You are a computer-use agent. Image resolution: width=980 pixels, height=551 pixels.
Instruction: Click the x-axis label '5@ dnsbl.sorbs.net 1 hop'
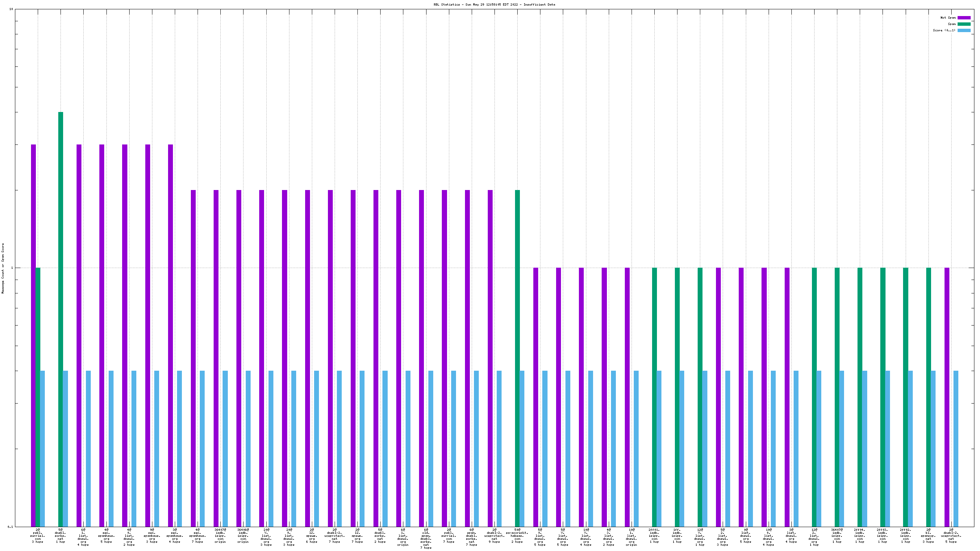click(61, 535)
